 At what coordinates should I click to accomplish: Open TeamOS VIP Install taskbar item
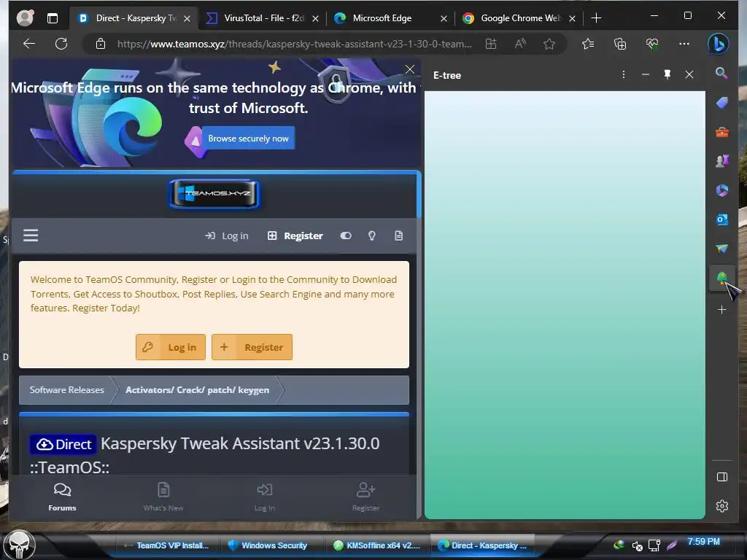click(x=167, y=545)
